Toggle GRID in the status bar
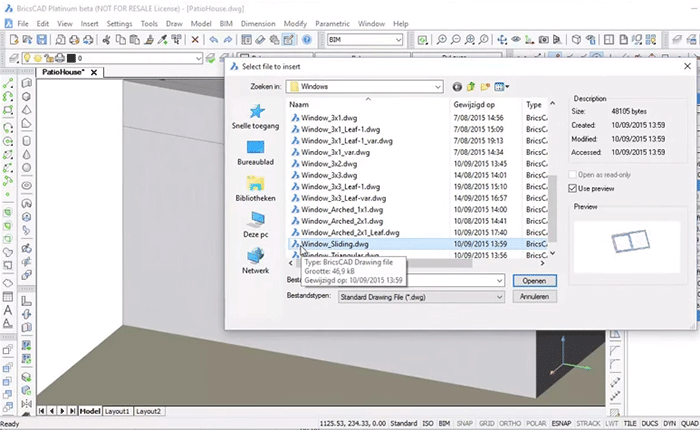Screen dimensions: 700x430 click(x=486, y=423)
